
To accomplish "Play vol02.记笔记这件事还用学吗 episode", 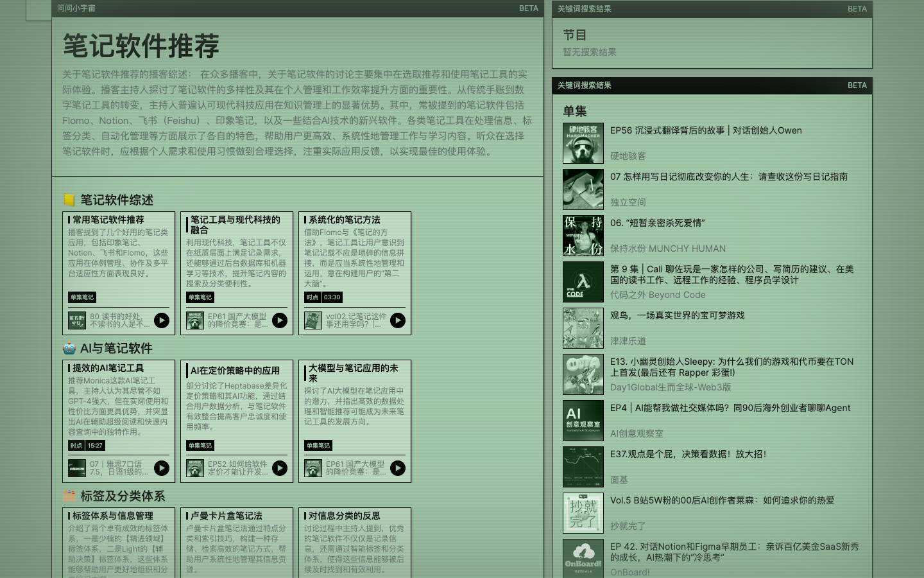I will (398, 320).
